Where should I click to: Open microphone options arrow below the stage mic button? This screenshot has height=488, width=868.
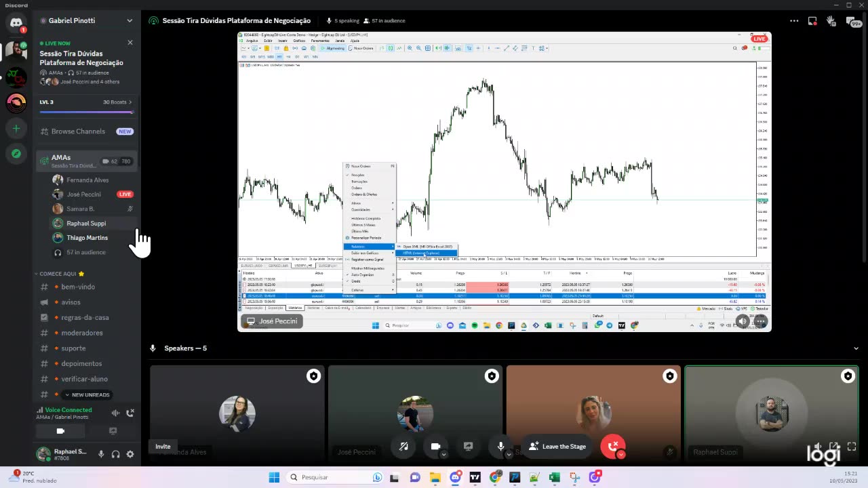pos(509,455)
